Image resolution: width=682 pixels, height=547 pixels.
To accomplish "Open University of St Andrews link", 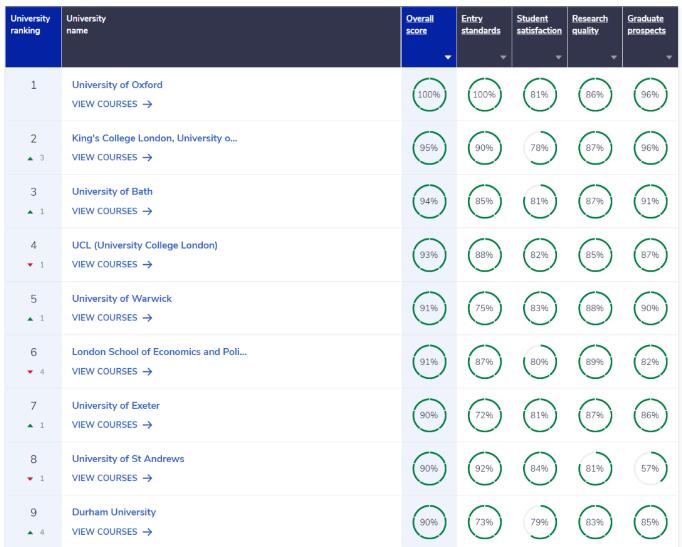I will coord(128,459).
